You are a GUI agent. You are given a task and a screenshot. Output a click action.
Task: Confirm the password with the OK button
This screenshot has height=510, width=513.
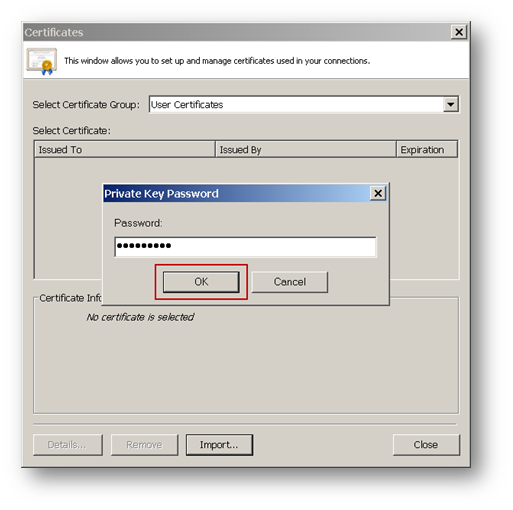tap(201, 282)
